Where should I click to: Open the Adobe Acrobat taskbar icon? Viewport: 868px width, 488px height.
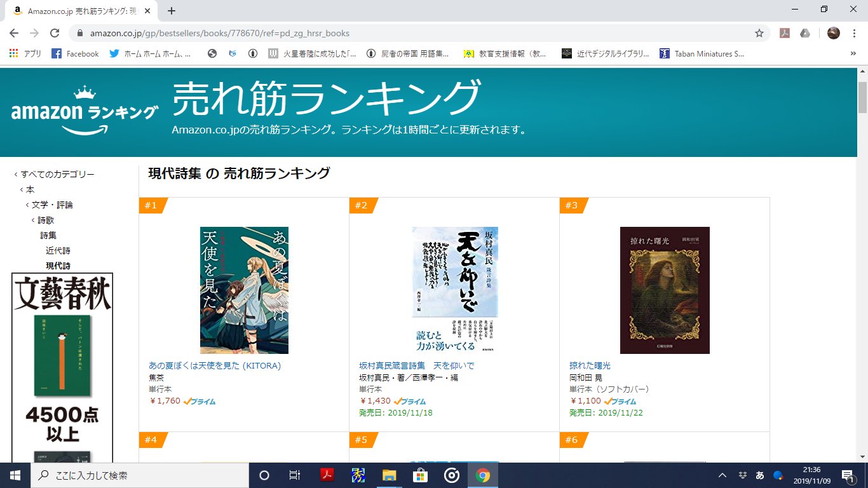(x=327, y=475)
